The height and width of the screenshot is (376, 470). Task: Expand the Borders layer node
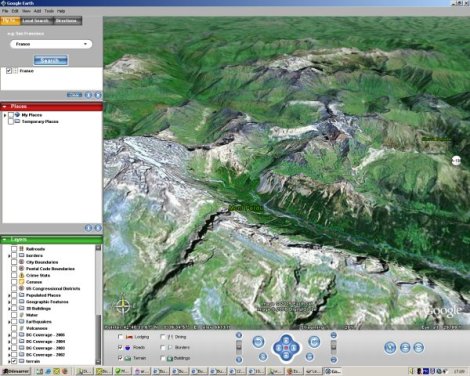(9, 256)
